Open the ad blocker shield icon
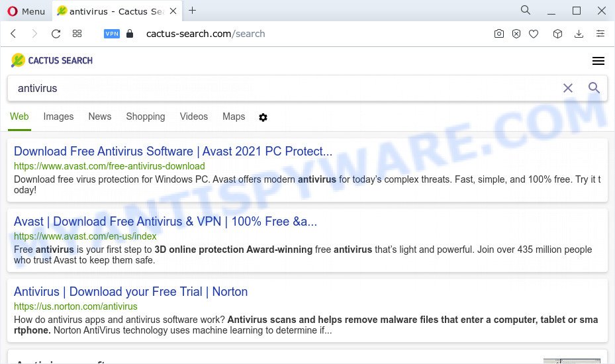The image size is (615, 364). tap(516, 34)
